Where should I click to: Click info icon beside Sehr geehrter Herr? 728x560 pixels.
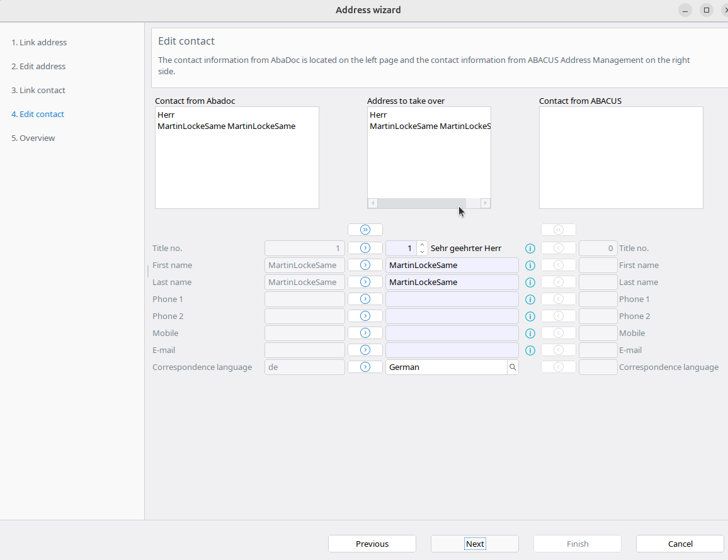coord(530,249)
